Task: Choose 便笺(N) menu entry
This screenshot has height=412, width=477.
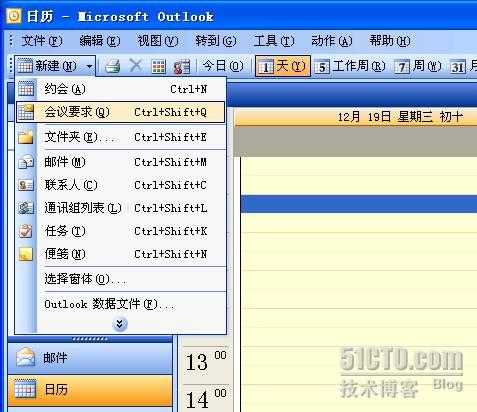Action: tap(121, 254)
